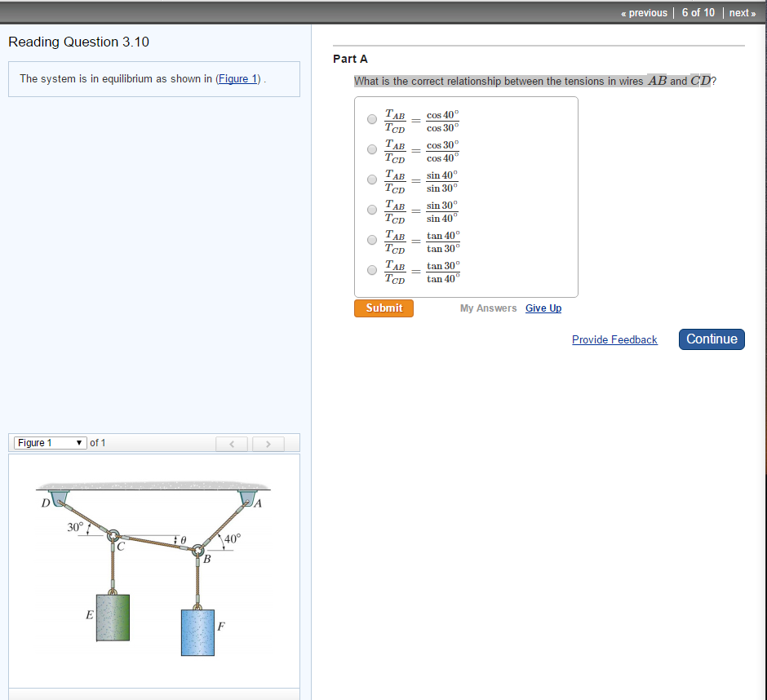Go to the next question
767x700 pixels.
743,13
